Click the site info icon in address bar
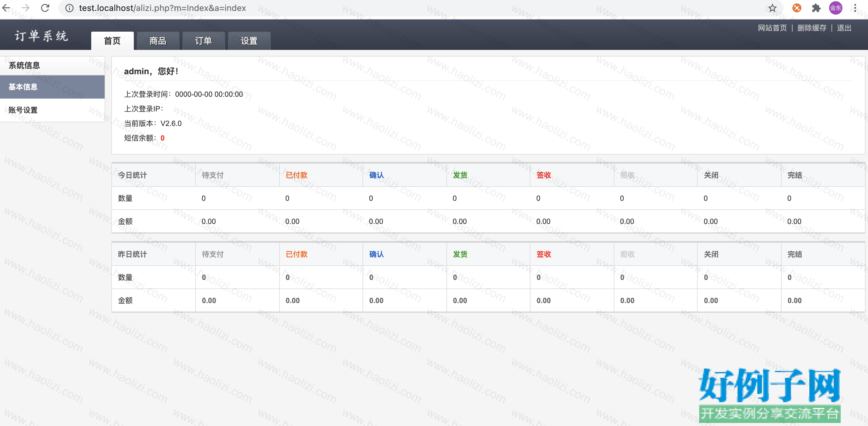Viewport: 868px width, 426px height. (69, 8)
